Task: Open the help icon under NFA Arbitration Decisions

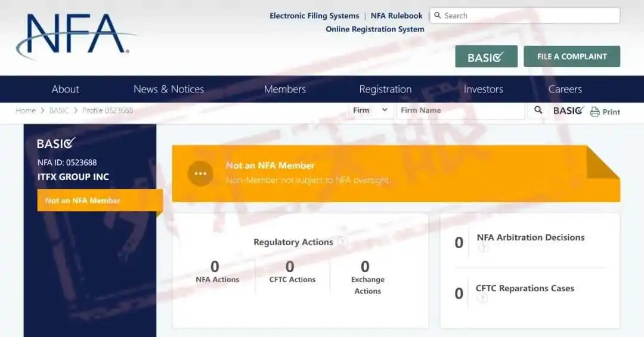Action: 484,248
